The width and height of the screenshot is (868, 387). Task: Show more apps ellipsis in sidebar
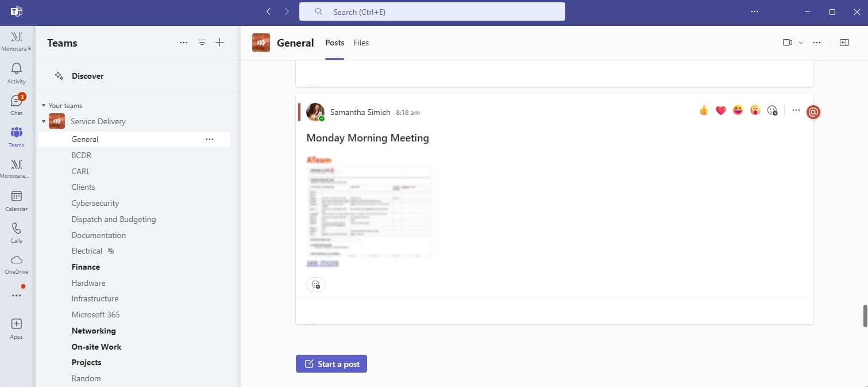[x=16, y=296]
